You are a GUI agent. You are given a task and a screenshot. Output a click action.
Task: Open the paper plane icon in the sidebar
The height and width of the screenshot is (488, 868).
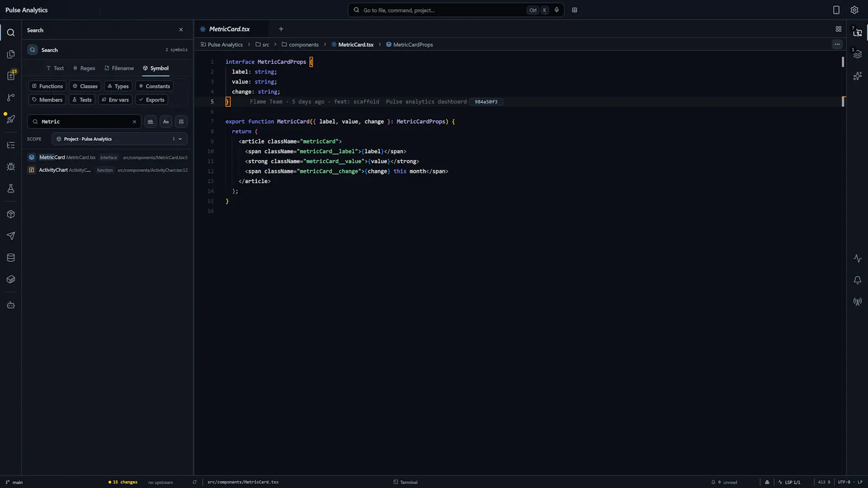click(x=11, y=236)
